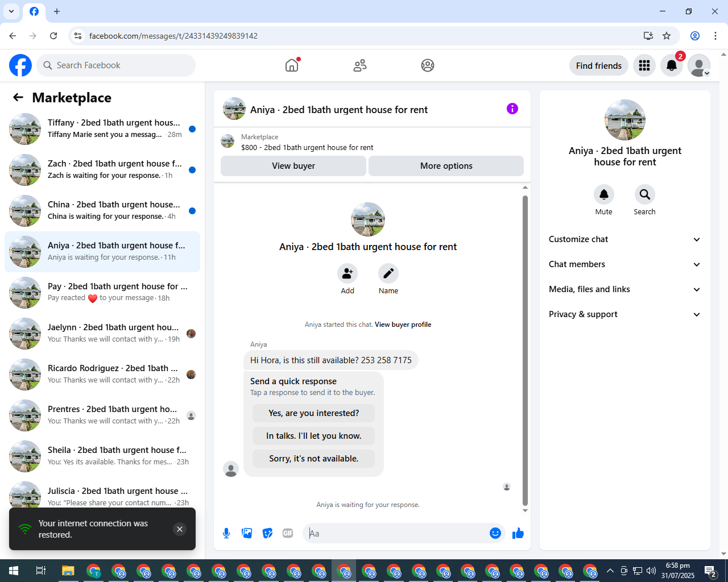Bookmark this page with the star icon
The image size is (728, 582).
pyautogui.click(x=667, y=36)
